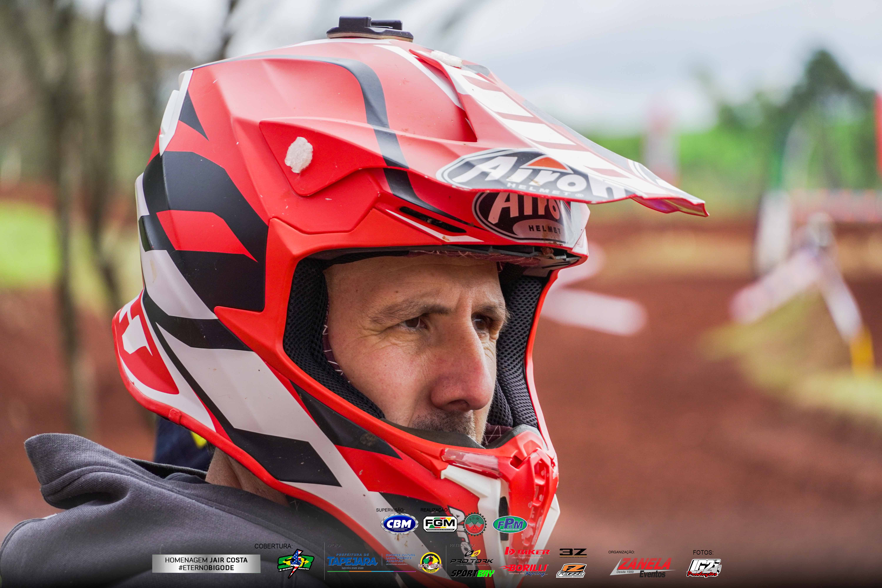This screenshot has height=588, width=882.
Task: Click the green FPrM oval logo
Action: pyautogui.click(x=510, y=524)
